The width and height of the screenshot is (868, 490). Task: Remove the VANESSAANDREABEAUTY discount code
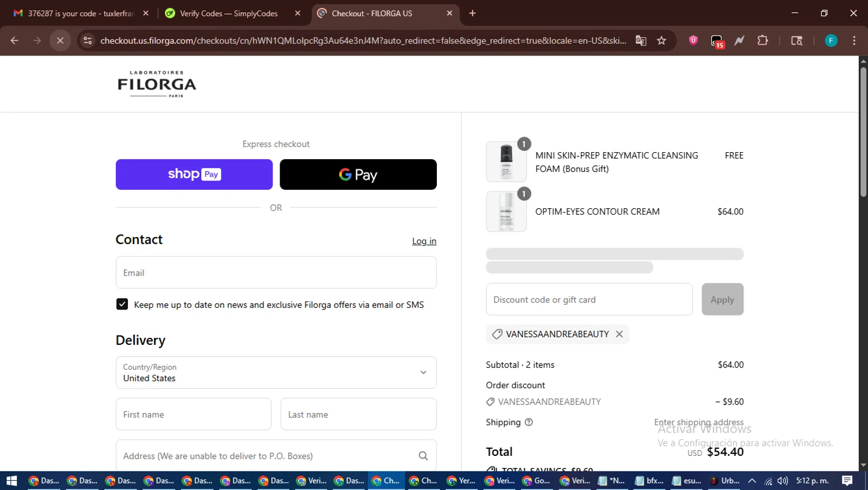click(x=619, y=334)
